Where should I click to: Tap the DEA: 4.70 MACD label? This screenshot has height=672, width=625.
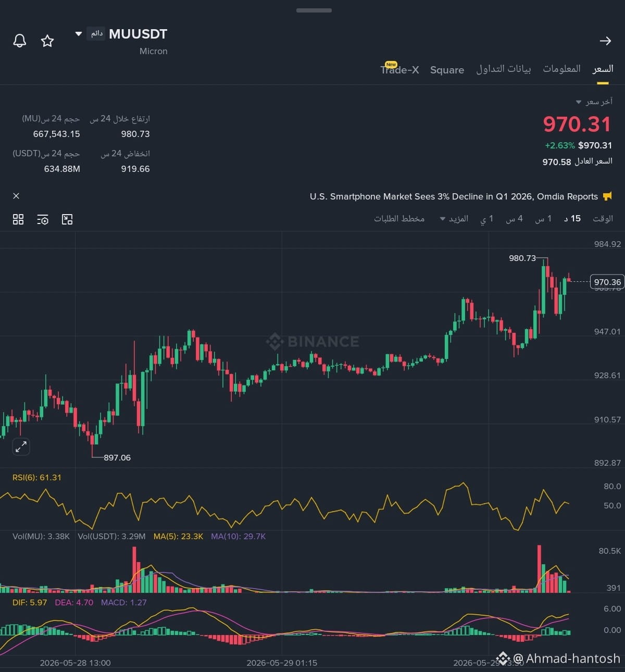(74, 602)
